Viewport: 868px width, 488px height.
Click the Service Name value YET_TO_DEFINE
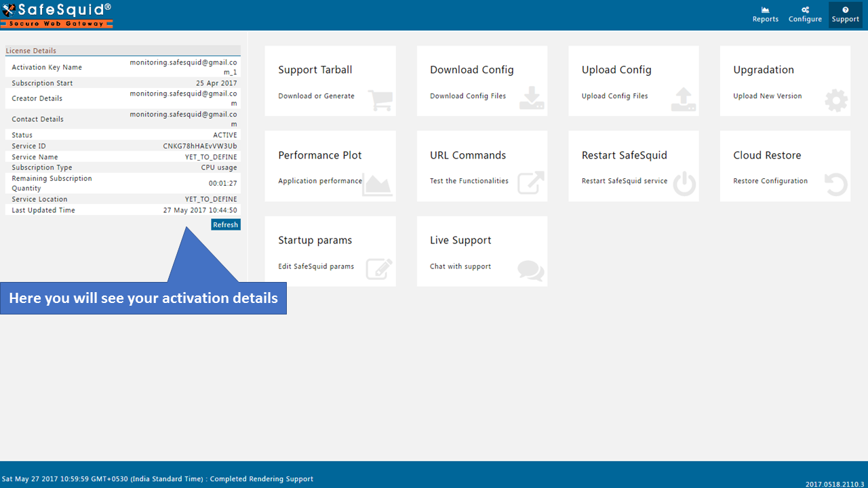(211, 157)
